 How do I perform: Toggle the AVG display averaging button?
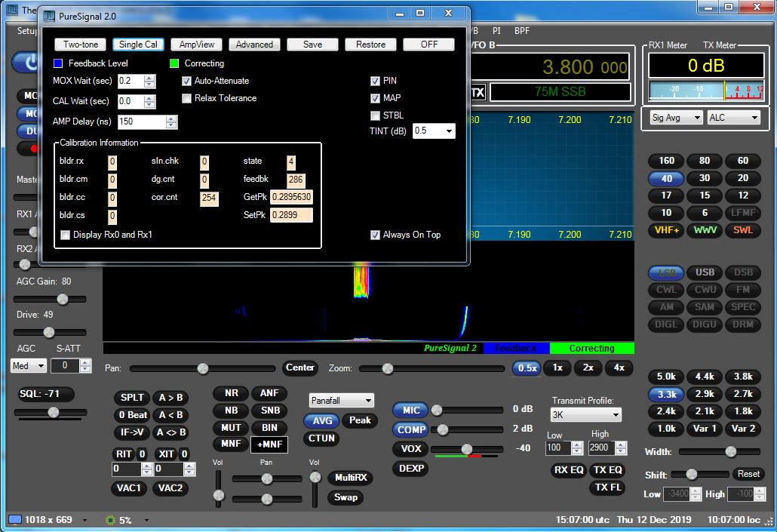tap(322, 420)
